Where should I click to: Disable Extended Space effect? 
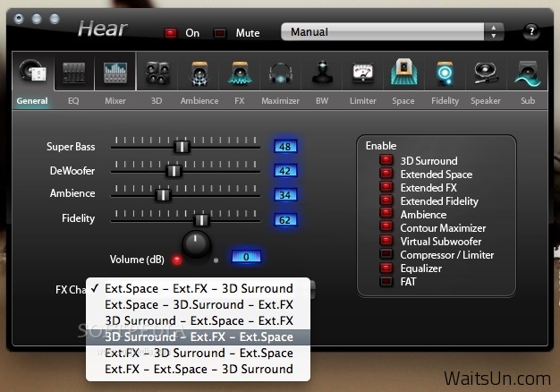(386, 174)
